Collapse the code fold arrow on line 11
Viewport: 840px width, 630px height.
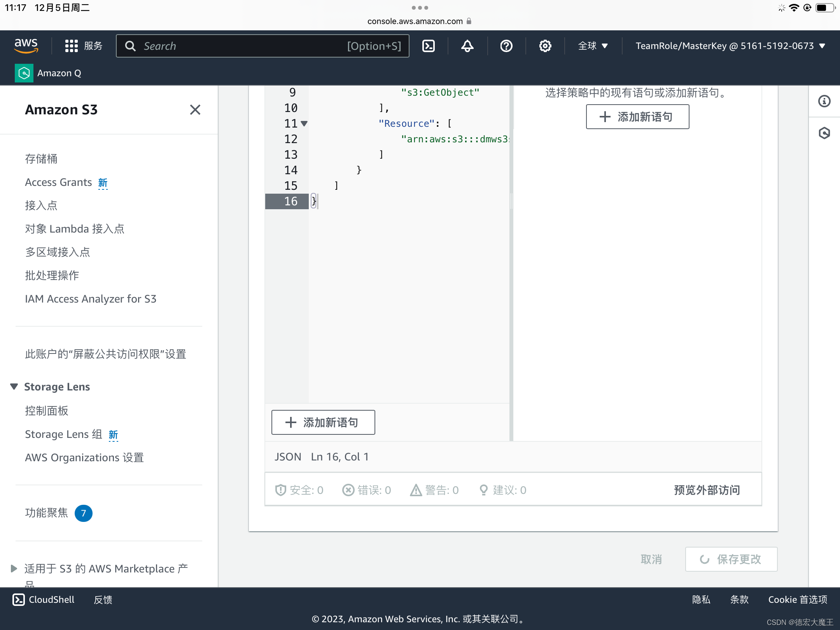click(x=304, y=124)
